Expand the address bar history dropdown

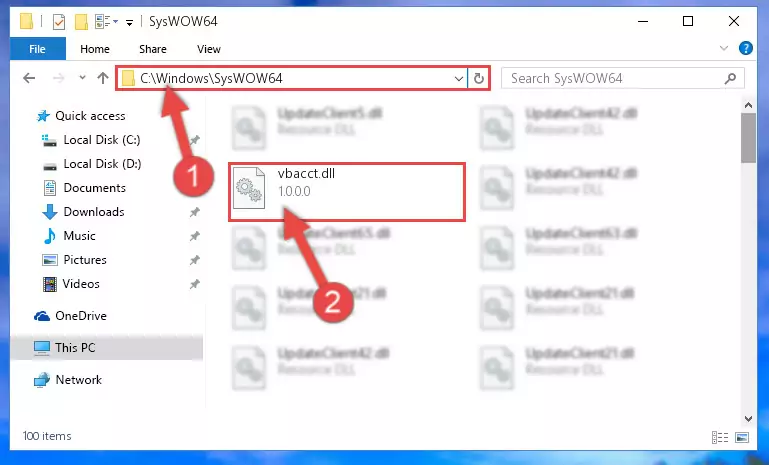coord(459,78)
